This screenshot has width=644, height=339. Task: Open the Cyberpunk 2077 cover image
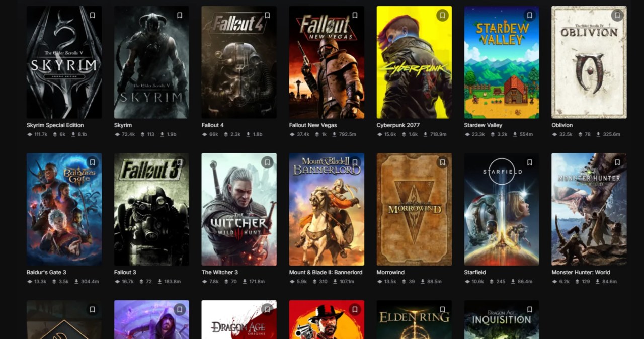414,62
